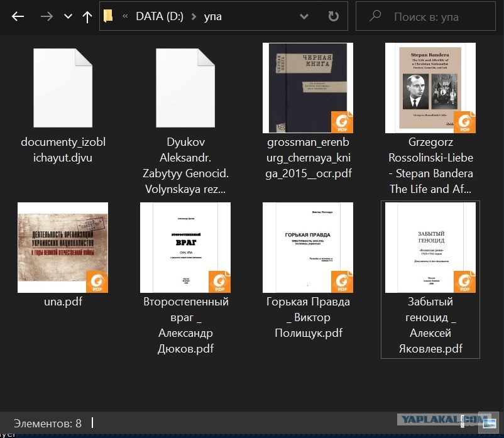Show hidden path levels via double chevron
Viewport: 504px width, 438px height.
tap(125, 16)
